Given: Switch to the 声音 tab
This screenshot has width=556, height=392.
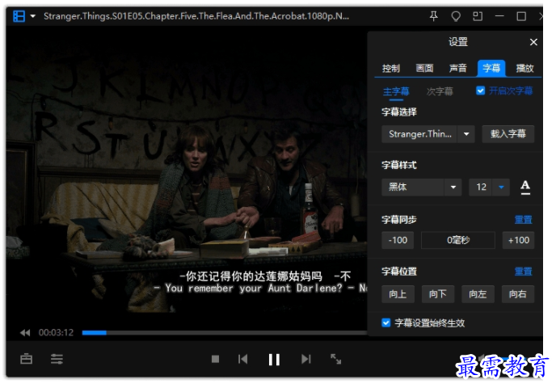Looking at the screenshot, I should click(x=457, y=68).
